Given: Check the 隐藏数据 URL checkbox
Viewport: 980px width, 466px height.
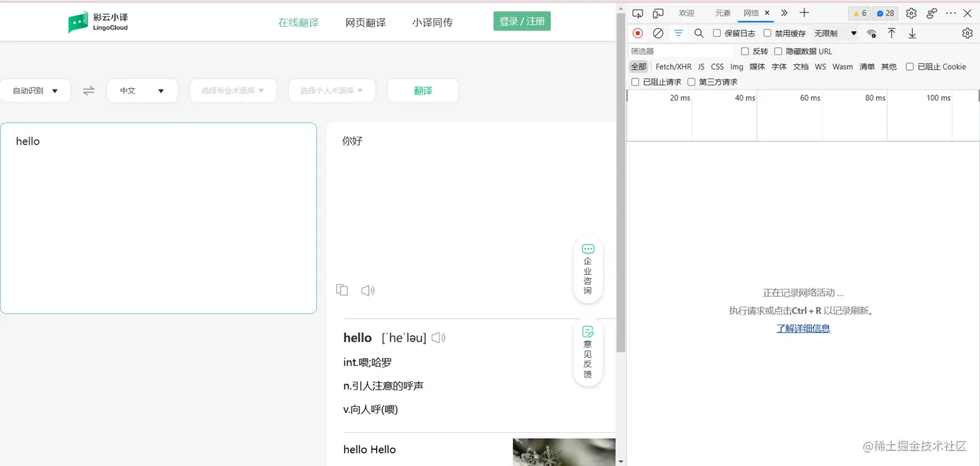Looking at the screenshot, I should (778, 51).
